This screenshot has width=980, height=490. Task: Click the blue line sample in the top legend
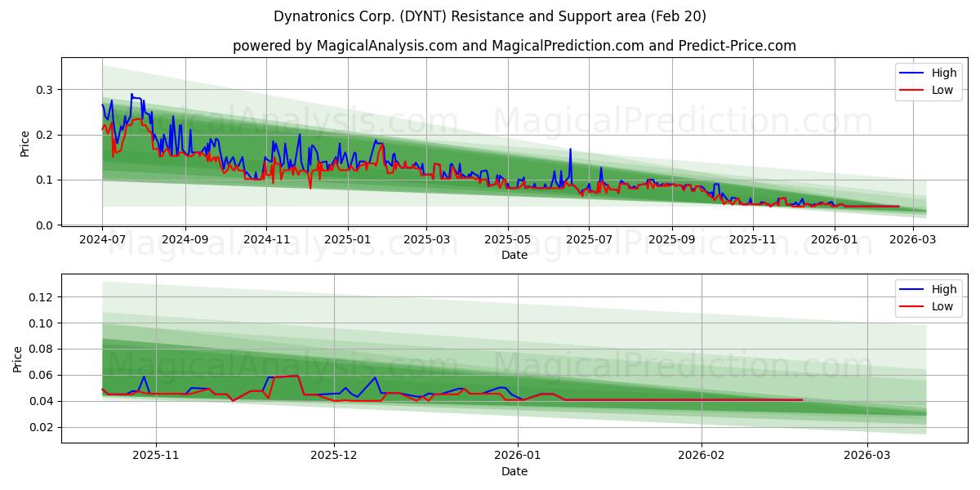912,73
